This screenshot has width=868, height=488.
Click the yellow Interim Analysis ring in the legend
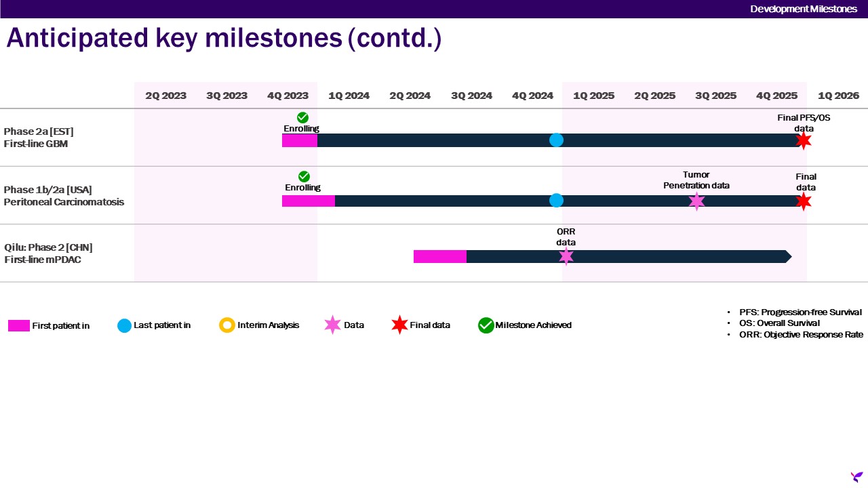(x=227, y=325)
